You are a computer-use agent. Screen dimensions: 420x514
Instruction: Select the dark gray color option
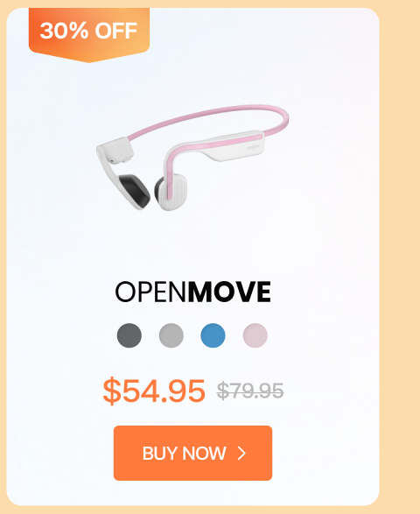pos(129,335)
